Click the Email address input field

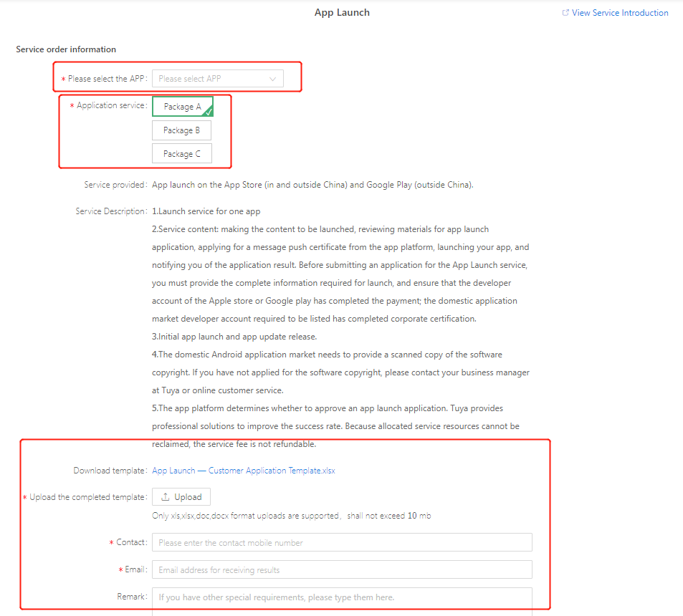342,569
